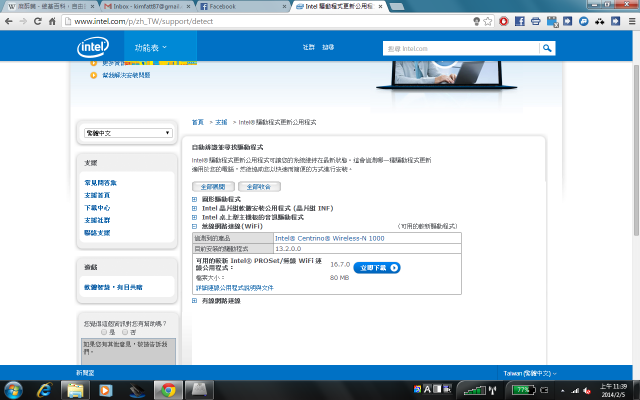Click the green signal strength bars icon
This screenshot has width=640, height=400.
475,390
